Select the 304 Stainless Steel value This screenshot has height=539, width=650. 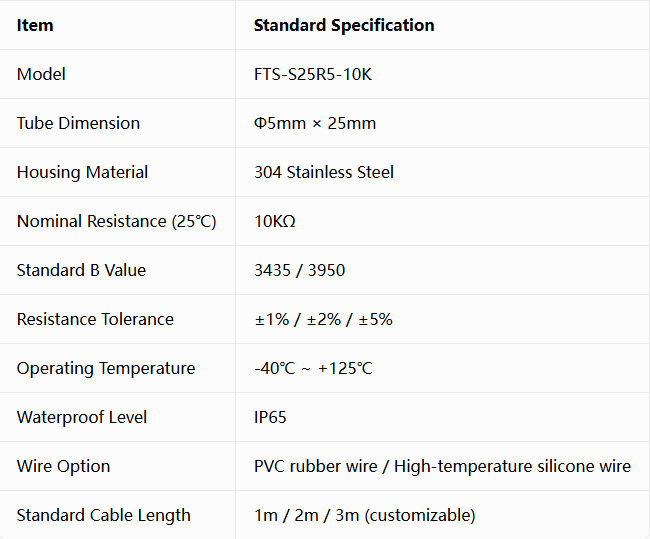tap(324, 172)
